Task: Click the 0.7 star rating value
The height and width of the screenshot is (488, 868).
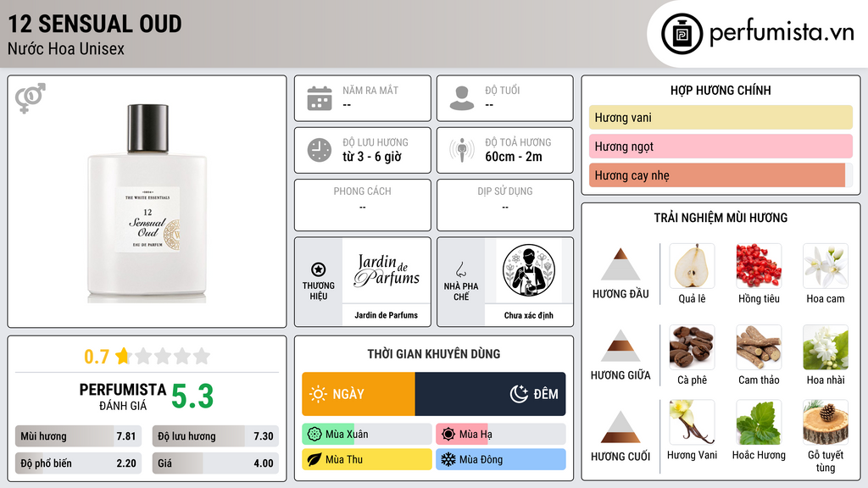Action: 97,357
